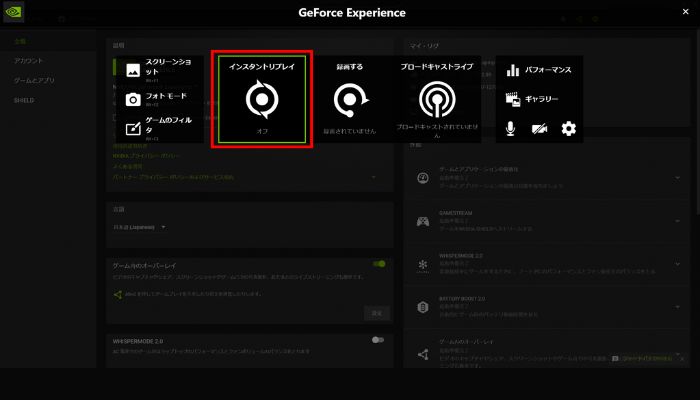Expand the GAMESTREAM feature row

click(678, 225)
